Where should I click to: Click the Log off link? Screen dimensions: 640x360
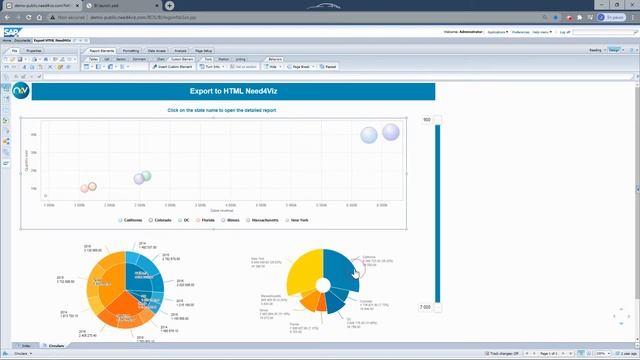(565, 32)
